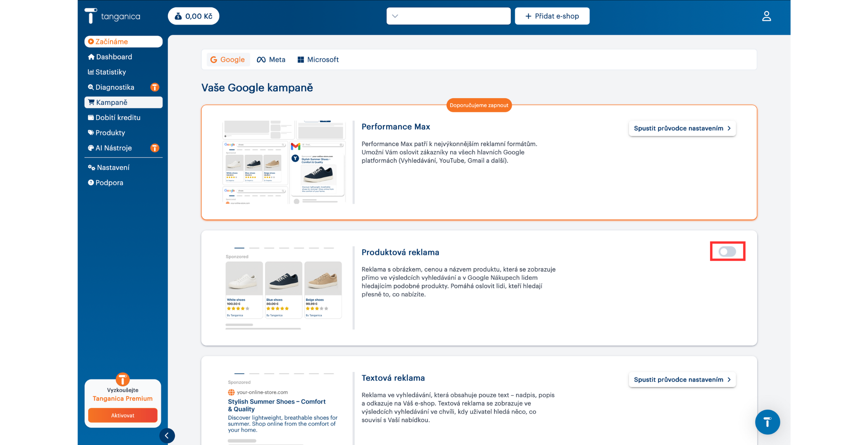Click the Performance Max heading
868x445 pixels.
pyautogui.click(x=395, y=127)
